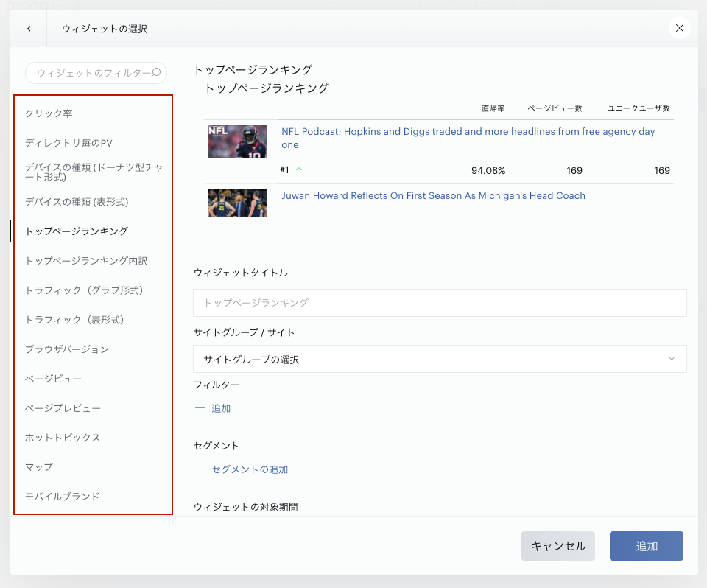707x588 pixels.
Task: Click the NFL article thumbnail image
Action: pyautogui.click(x=237, y=141)
